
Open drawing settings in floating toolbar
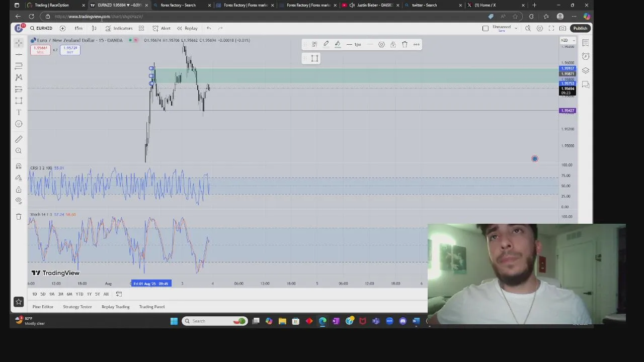pyautogui.click(x=381, y=44)
